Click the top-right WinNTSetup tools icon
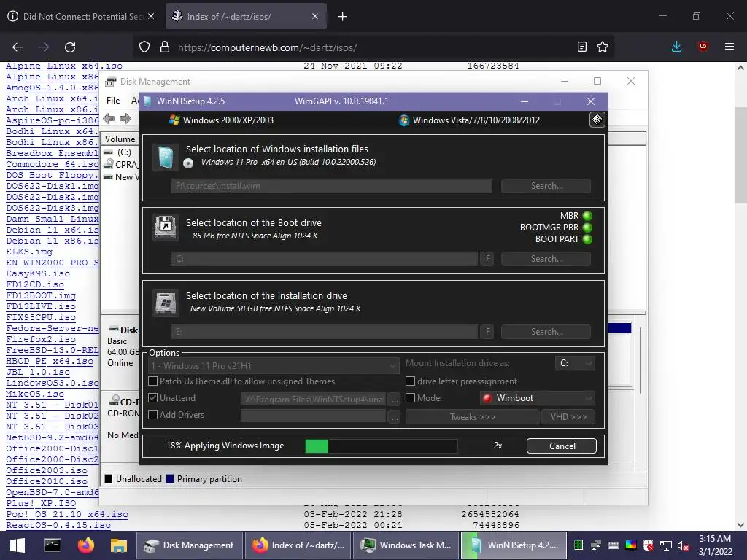This screenshot has width=747, height=560. pyautogui.click(x=597, y=120)
